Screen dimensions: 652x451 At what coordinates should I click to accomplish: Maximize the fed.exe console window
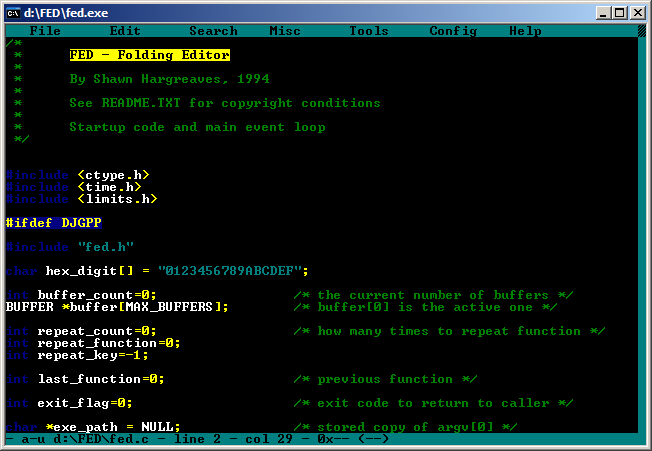[x=621, y=11]
